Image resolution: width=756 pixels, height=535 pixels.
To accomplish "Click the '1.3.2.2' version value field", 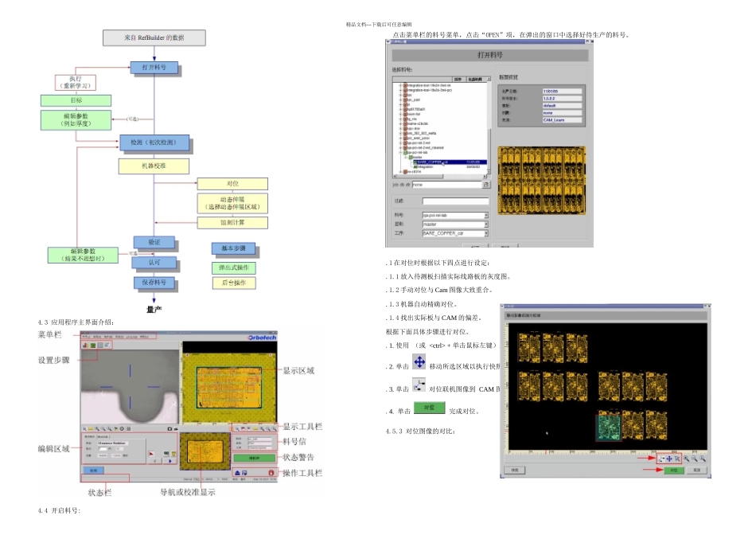I will [x=562, y=99].
